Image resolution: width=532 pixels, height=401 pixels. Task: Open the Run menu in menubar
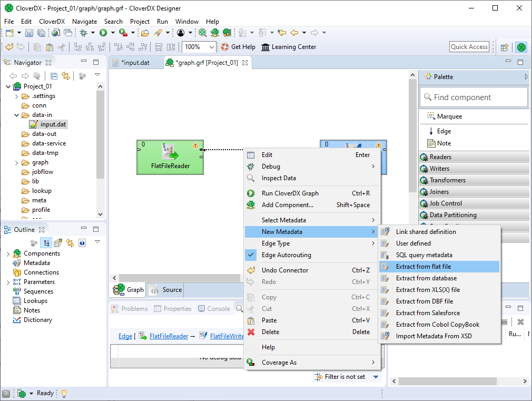162,22
